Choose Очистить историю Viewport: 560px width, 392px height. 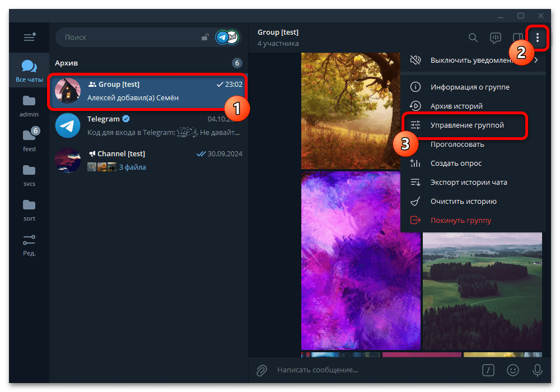(x=473, y=202)
